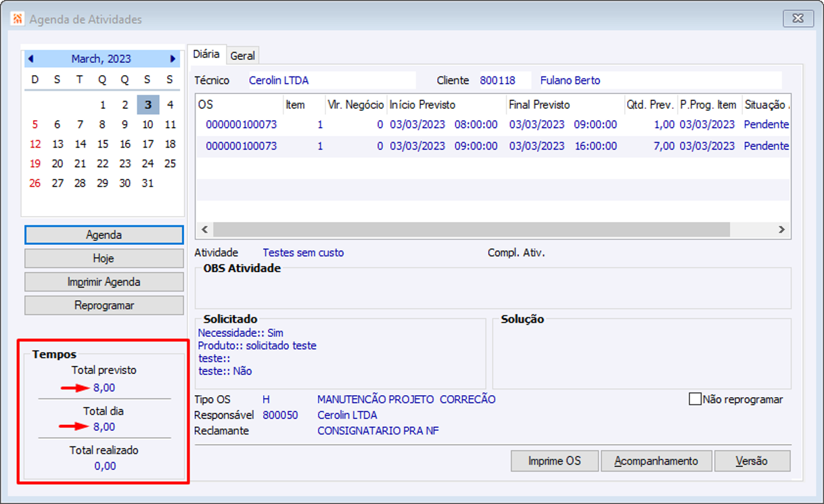Select day 22 in the calendar
824x504 pixels.
tap(102, 164)
